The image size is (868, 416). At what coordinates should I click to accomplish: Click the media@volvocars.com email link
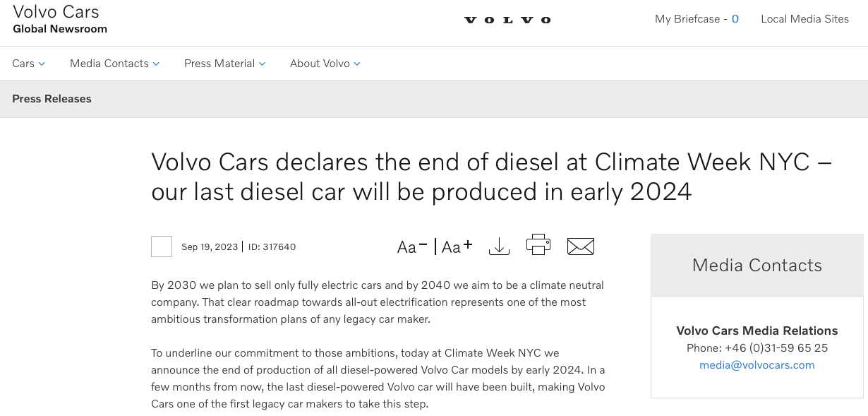pyautogui.click(x=757, y=365)
